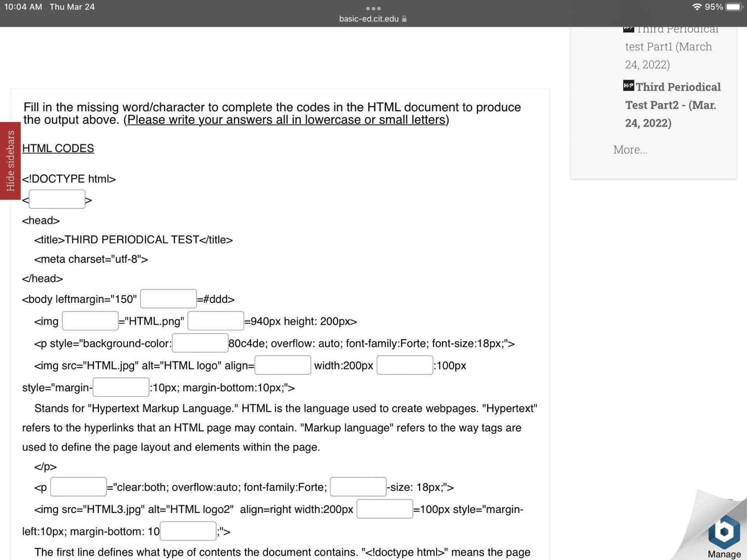Focus the blank before ="clear:both
The image size is (747, 560).
point(78,487)
